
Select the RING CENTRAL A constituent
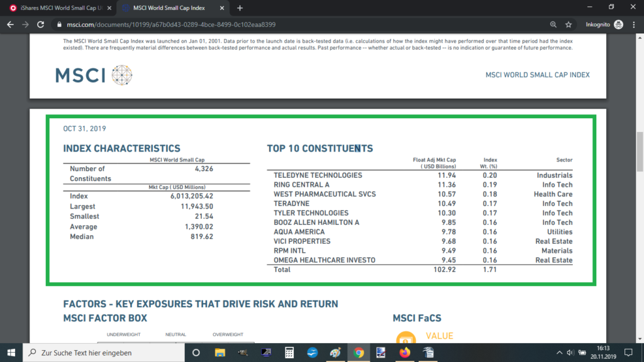coord(301,185)
